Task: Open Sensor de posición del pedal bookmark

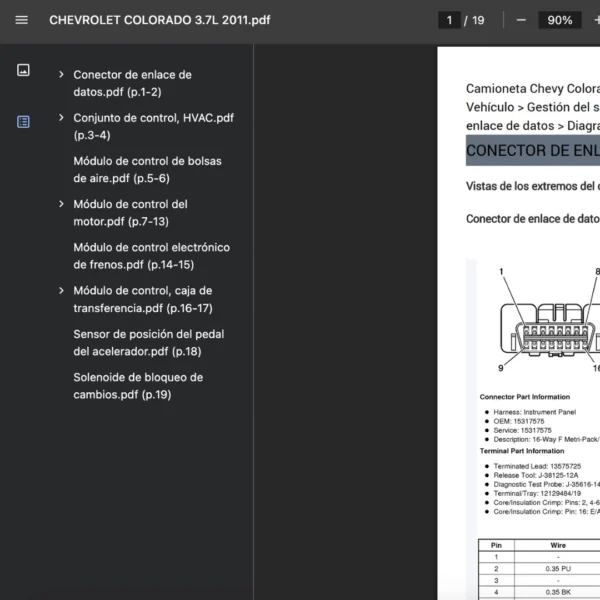Action: [148, 342]
